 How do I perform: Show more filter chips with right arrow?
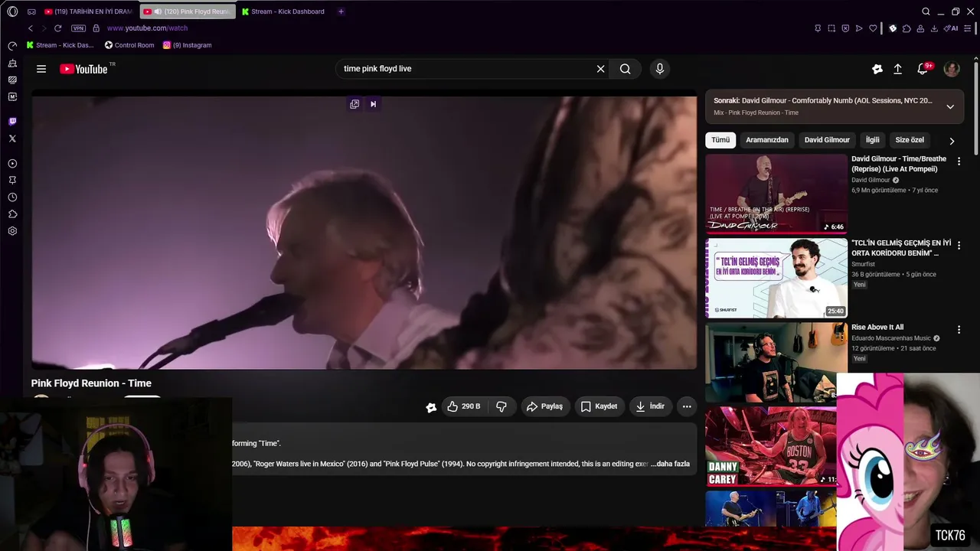tap(952, 141)
